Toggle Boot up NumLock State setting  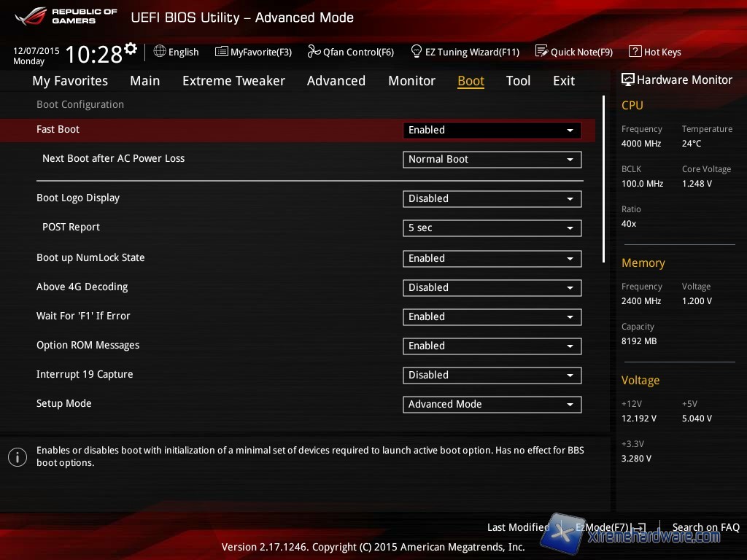pos(492,258)
